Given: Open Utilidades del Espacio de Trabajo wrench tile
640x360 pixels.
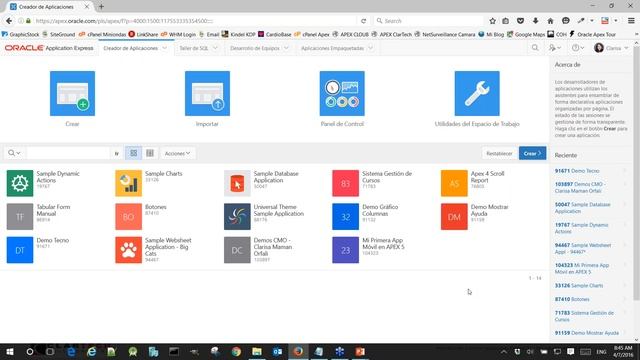Looking at the screenshot, I should (x=477, y=93).
